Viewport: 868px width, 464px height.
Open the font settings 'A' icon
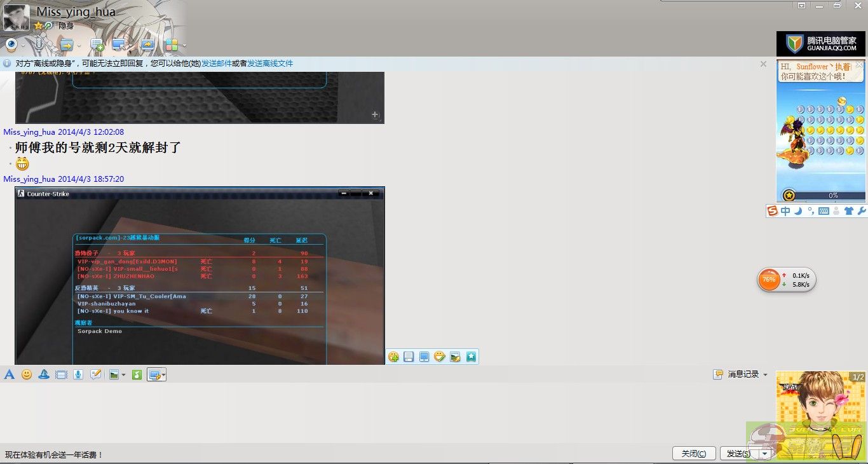(10, 375)
